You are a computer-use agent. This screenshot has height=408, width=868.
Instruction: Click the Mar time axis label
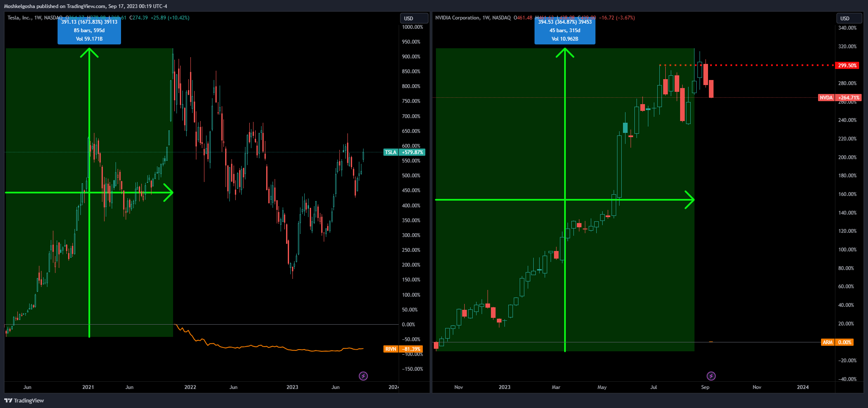click(556, 387)
